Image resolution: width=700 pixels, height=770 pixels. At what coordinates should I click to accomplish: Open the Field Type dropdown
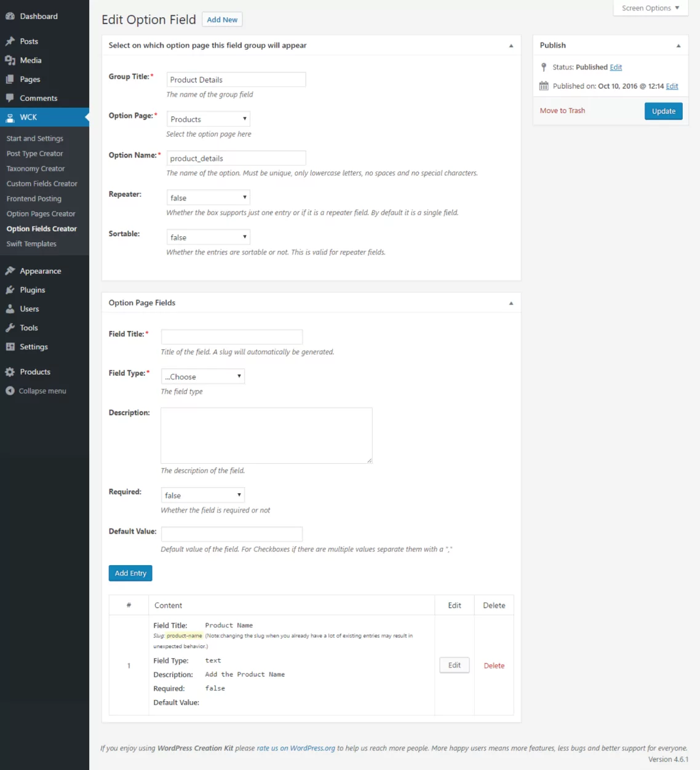[202, 376]
